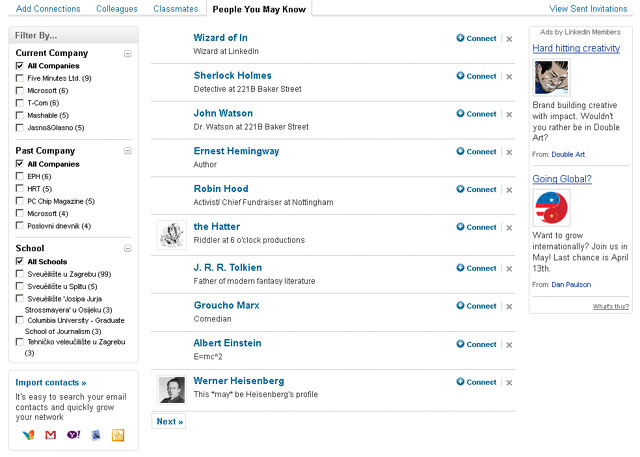The image size is (640, 457).
Task: Open the Hatter's profile photo
Action: click(171, 235)
